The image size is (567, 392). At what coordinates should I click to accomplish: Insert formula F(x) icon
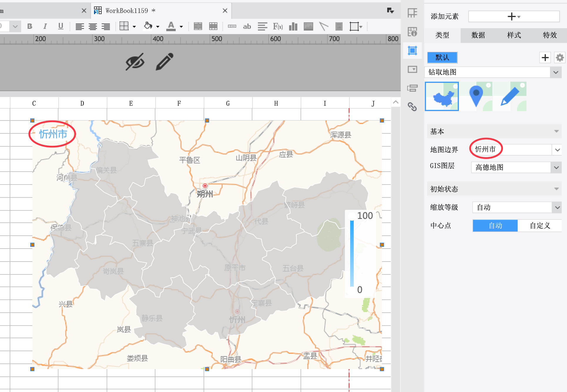278,26
